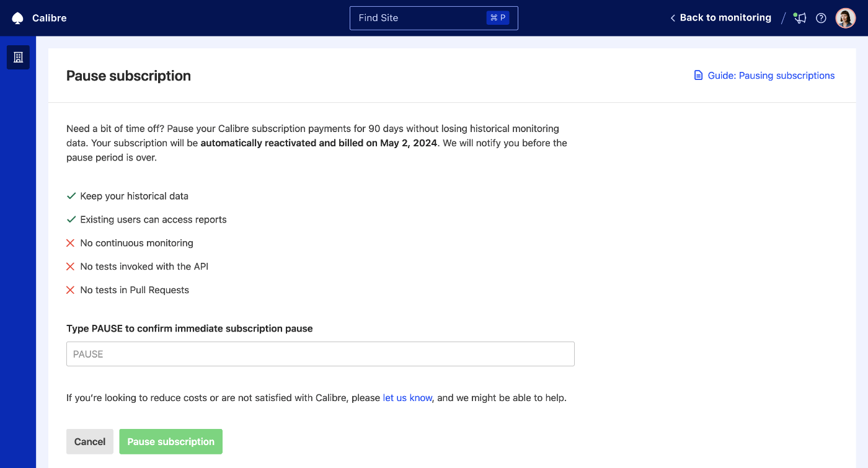
Task: Open the user avatar menu
Action: coord(845,17)
